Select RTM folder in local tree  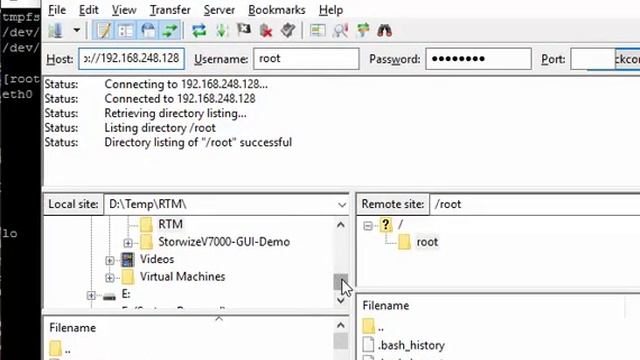(x=170, y=224)
